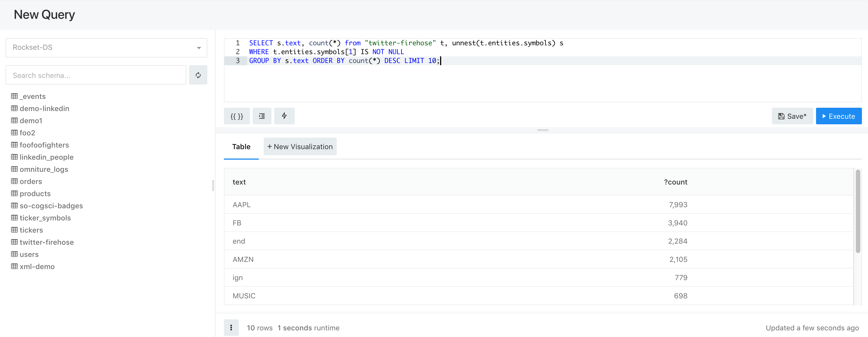Select the ticker_symbols collection
Viewport: 868px width, 337px height.
click(45, 217)
